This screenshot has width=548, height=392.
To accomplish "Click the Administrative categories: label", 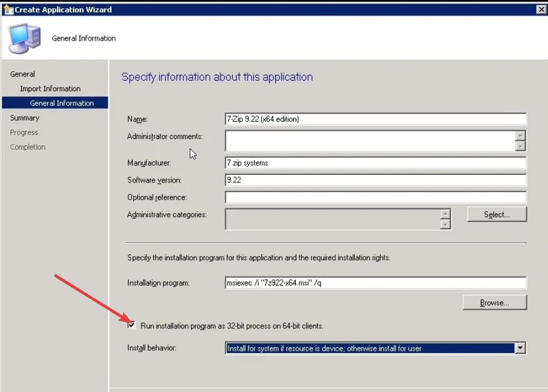I will (x=167, y=215).
